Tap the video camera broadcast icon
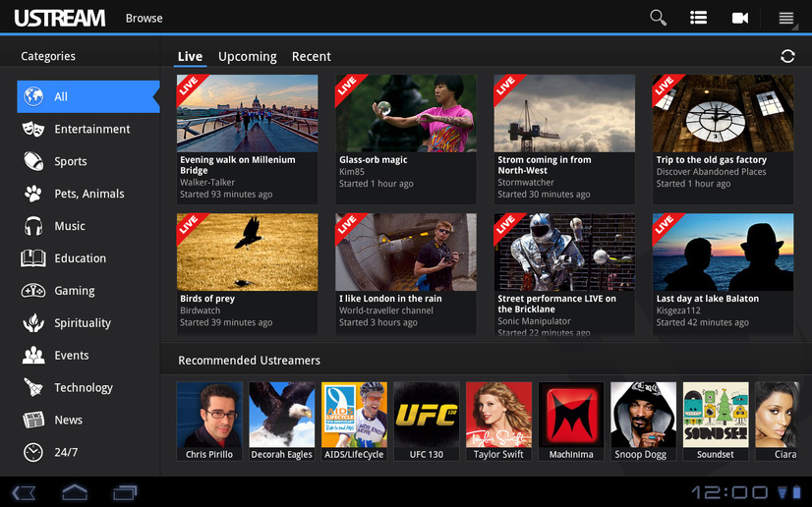 pyautogui.click(x=740, y=18)
